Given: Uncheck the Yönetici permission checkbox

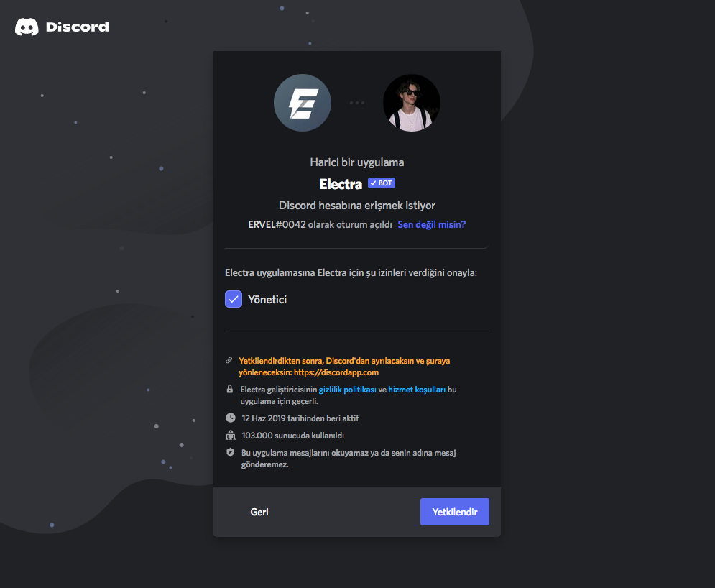Looking at the screenshot, I should pyautogui.click(x=234, y=299).
